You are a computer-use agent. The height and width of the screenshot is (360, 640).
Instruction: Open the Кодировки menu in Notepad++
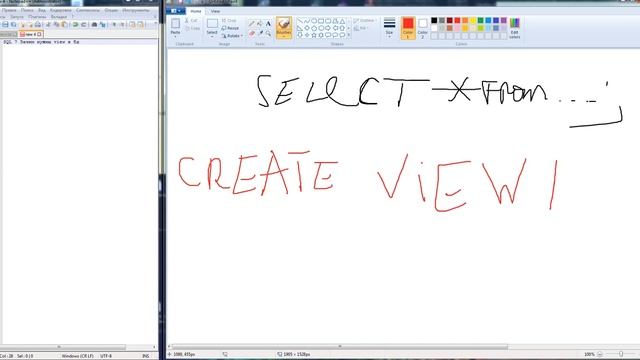(x=60, y=10)
